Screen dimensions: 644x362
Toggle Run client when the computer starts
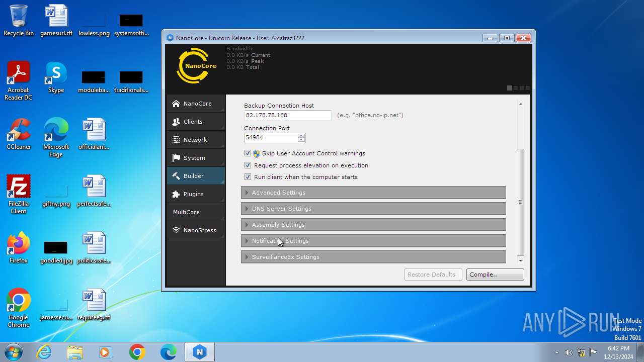248,177
